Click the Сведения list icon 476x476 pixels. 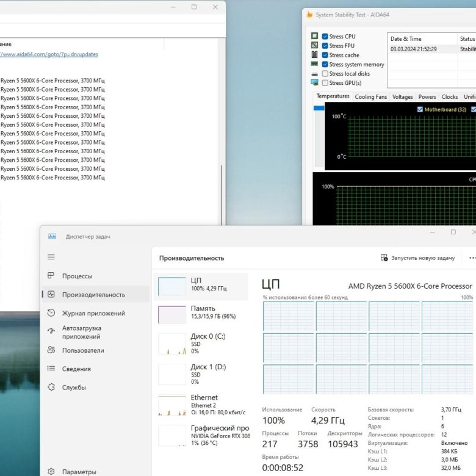tap(51, 369)
